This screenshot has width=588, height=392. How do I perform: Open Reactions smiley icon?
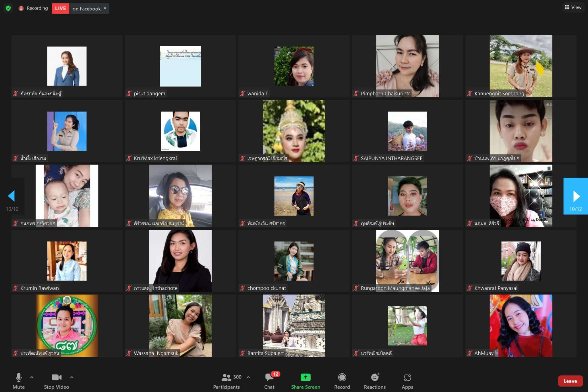pyautogui.click(x=375, y=377)
